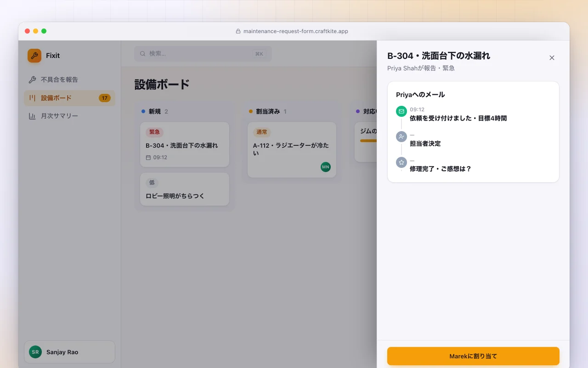Image resolution: width=588 pixels, height=368 pixels.
Task: Click the calendar icon next to 09:12
Action: click(148, 157)
